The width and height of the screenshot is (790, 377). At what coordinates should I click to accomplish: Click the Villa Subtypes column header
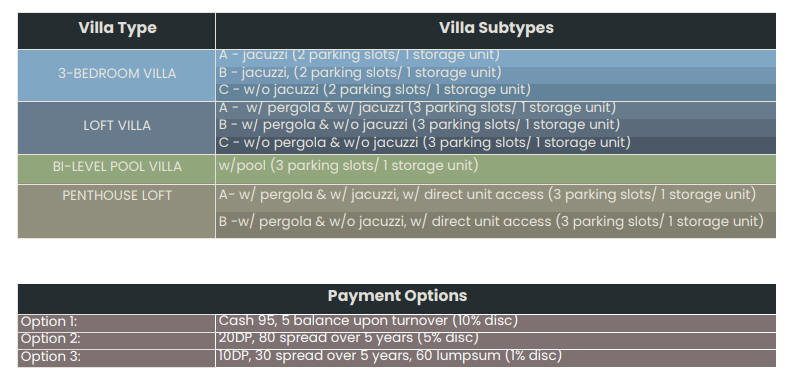pyautogui.click(x=496, y=31)
